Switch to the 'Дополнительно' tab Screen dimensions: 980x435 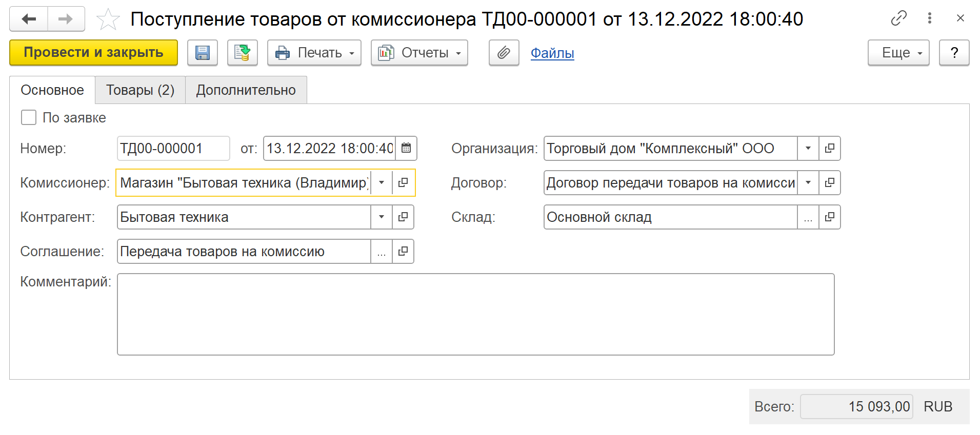246,90
